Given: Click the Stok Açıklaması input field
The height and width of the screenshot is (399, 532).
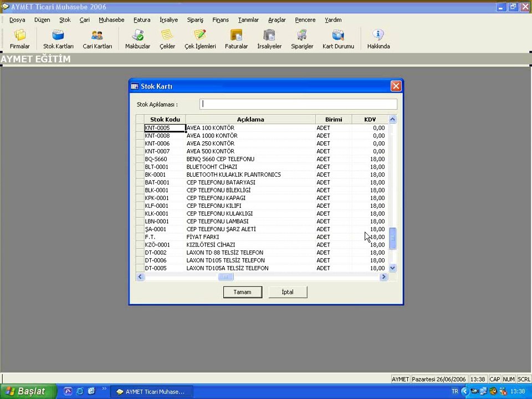Looking at the screenshot, I should [298, 104].
